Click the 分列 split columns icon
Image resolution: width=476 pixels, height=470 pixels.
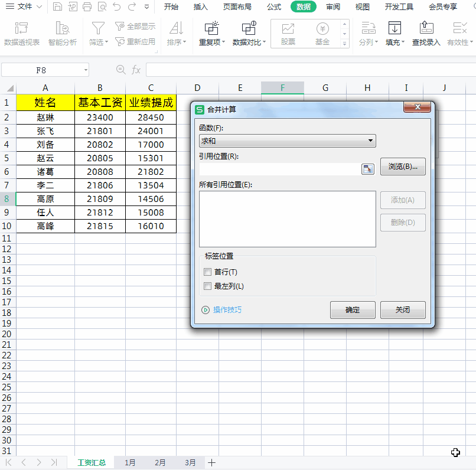(369, 28)
